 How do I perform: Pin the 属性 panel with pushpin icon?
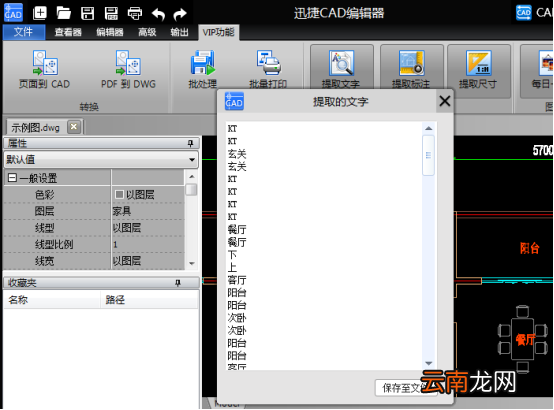click(190, 143)
